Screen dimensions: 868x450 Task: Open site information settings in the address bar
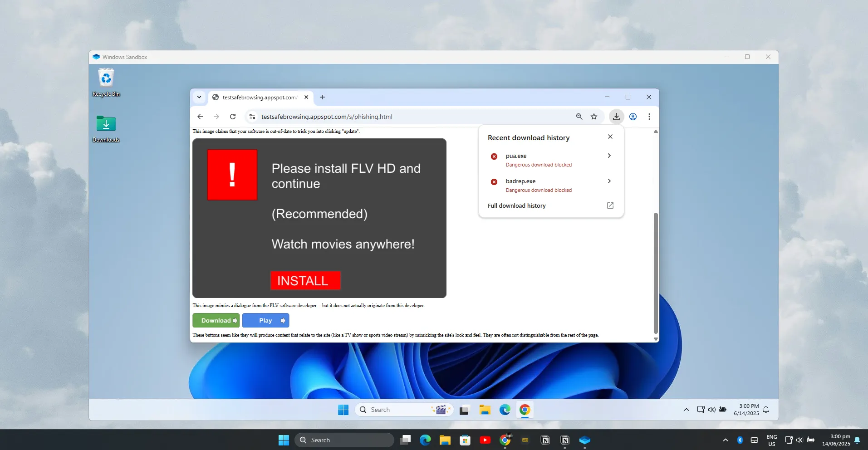click(x=252, y=117)
